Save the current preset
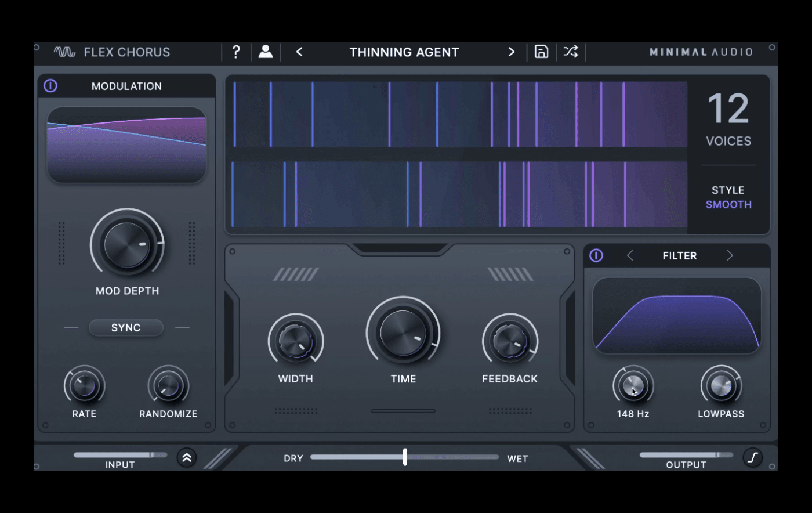Image resolution: width=812 pixels, height=513 pixels. pyautogui.click(x=541, y=52)
